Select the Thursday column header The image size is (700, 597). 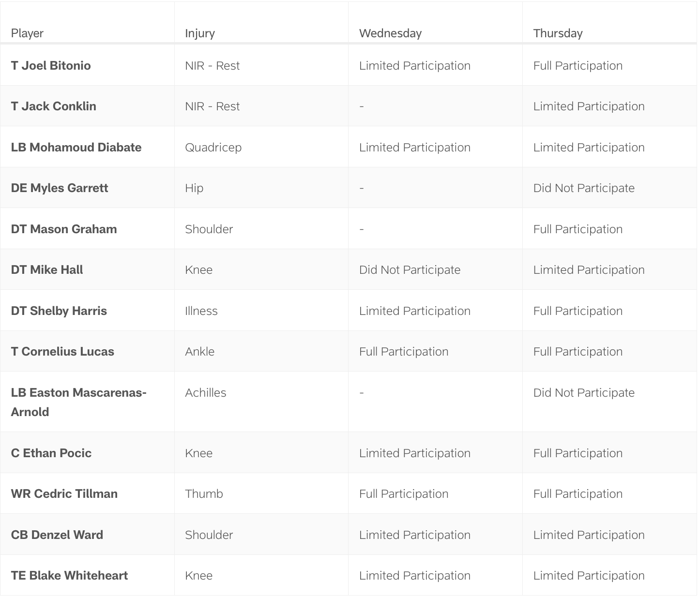(x=558, y=33)
